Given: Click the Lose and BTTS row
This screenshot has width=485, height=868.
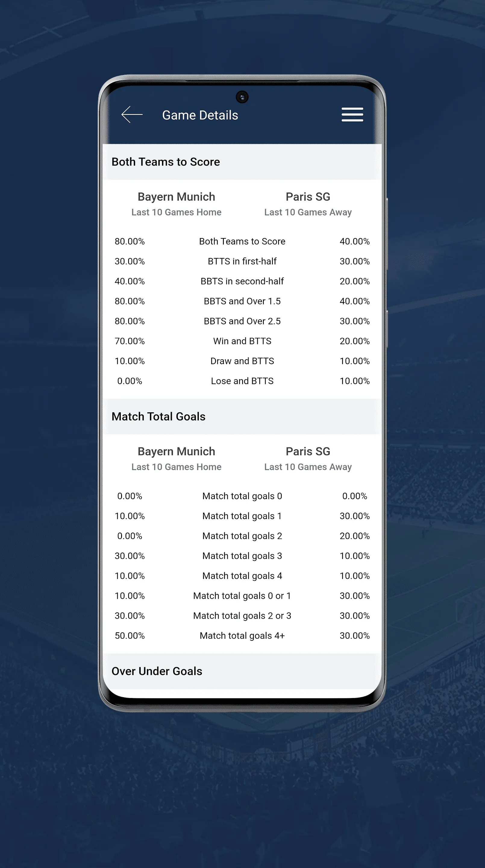Looking at the screenshot, I should pos(242,381).
